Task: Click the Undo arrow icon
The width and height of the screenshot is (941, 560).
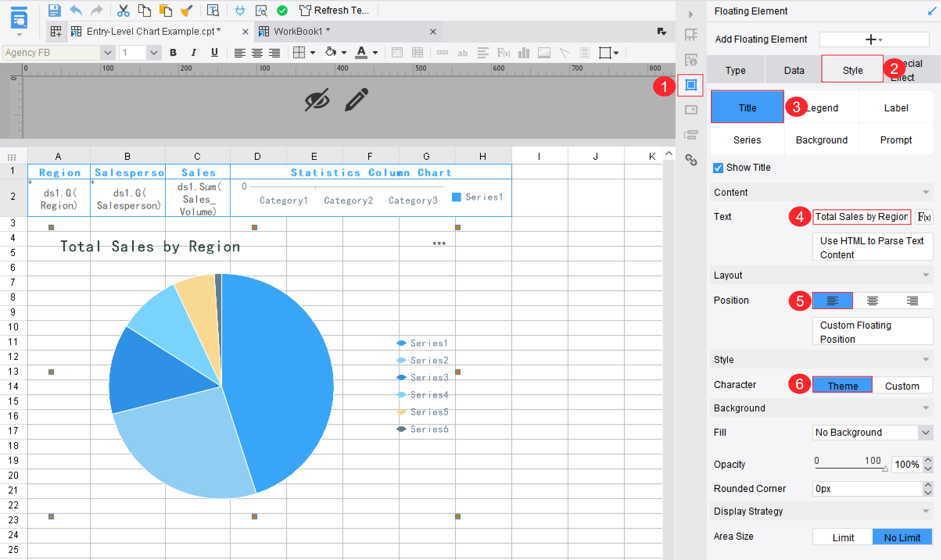Action: (x=76, y=11)
